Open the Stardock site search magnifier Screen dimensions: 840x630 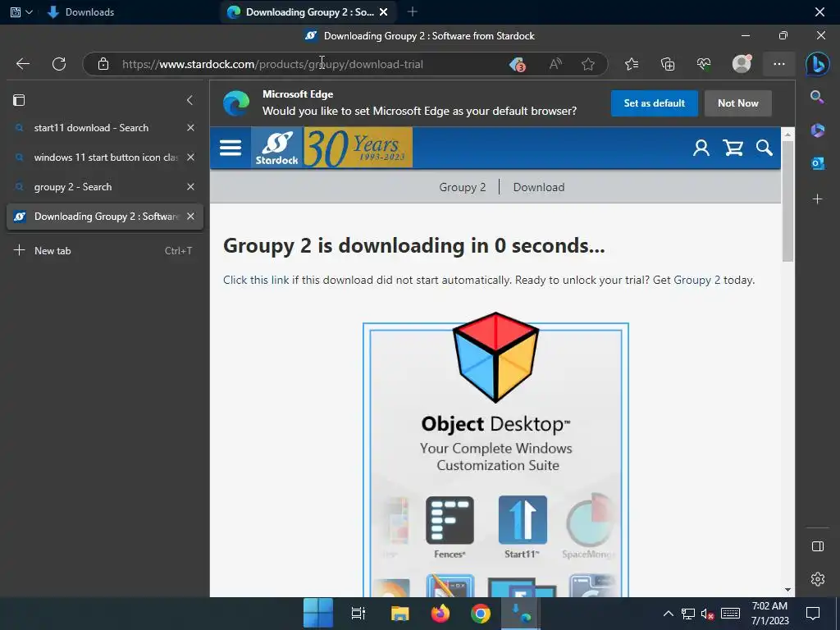(x=765, y=148)
